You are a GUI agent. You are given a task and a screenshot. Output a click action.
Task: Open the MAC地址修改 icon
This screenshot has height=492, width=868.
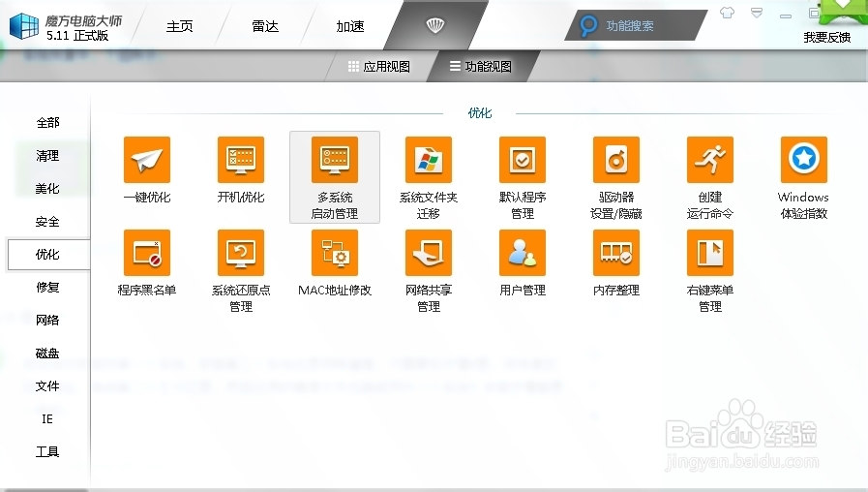(x=335, y=253)
